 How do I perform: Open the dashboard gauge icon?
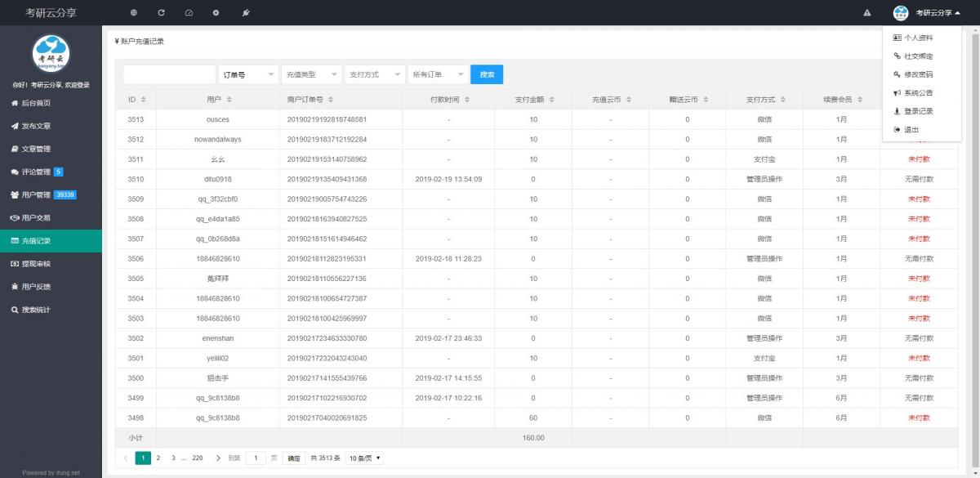[189, 13]
